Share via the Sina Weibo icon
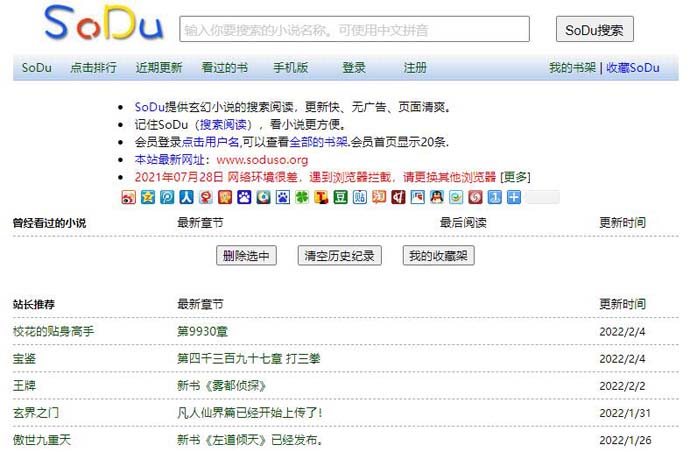This screenshot has width=690, height=452. [x=128, y=197]
